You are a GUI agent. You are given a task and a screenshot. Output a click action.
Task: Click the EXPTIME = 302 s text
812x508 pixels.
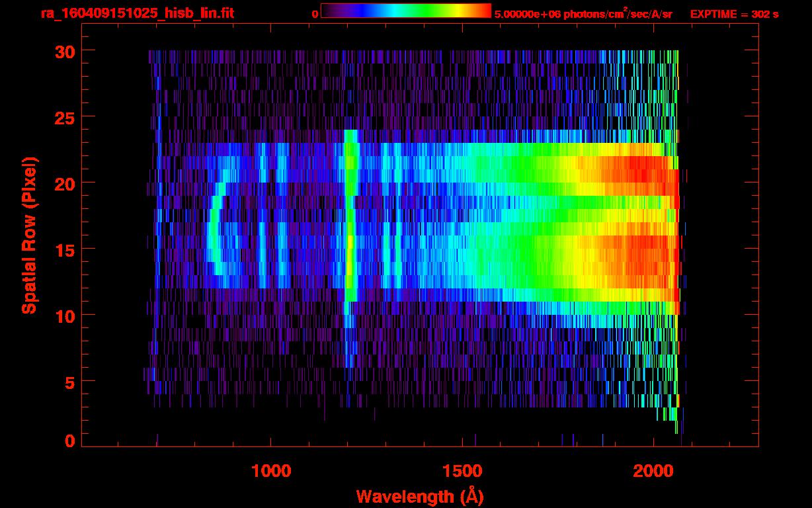734,14
